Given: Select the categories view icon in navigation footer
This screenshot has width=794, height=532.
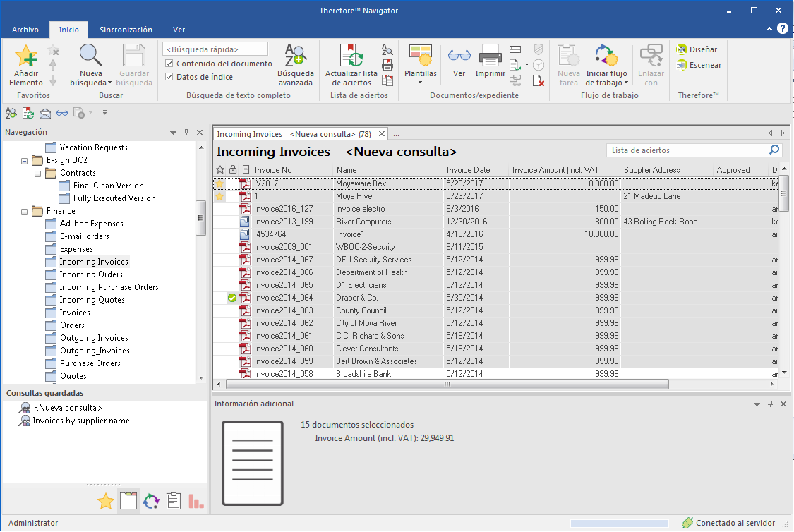Looking at the screenshot, I should (x=128, y=502).
